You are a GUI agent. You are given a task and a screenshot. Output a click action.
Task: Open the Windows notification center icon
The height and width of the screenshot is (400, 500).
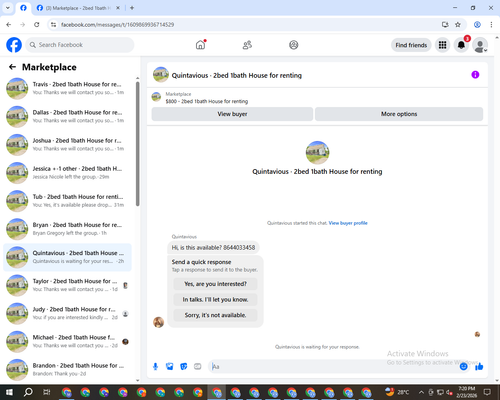[x=487, y=392]
